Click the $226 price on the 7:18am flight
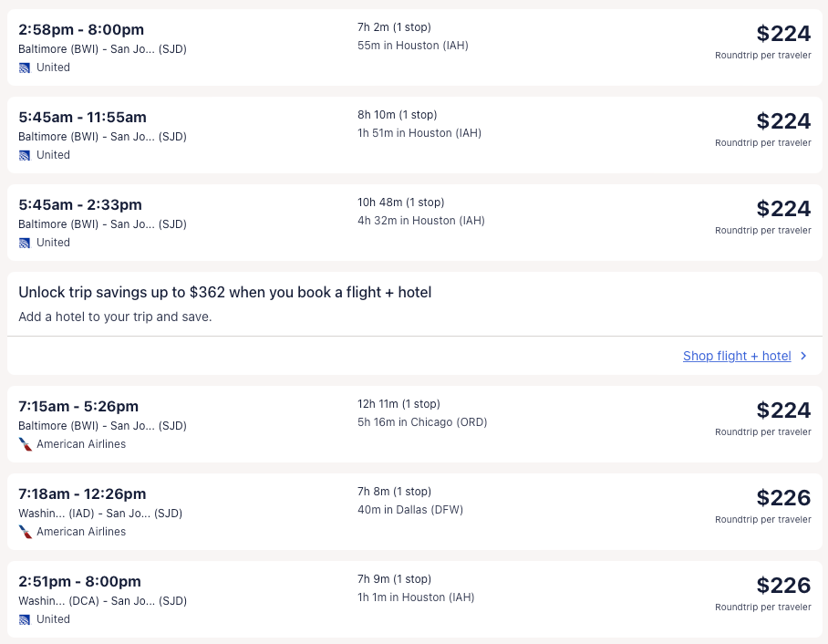Viewport: 828px width, 644px height. coord(782,498)
